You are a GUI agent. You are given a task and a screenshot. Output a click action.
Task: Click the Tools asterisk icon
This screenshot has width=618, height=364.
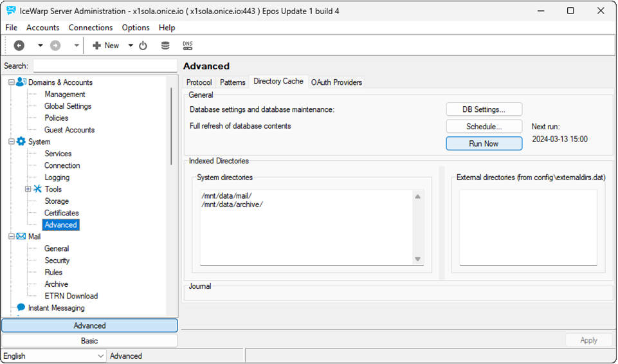point(37,188)
